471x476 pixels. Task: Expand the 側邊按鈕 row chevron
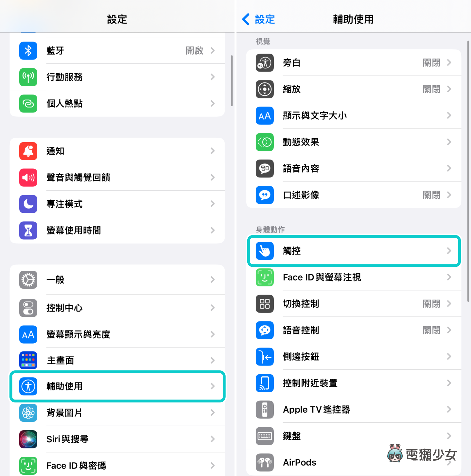449,357
